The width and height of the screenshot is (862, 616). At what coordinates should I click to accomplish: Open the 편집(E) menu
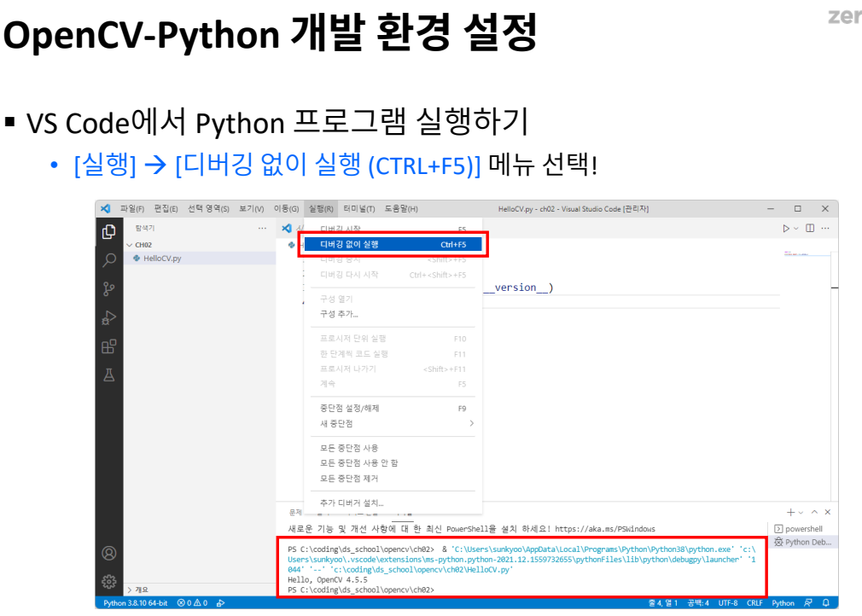click(166, 209)
